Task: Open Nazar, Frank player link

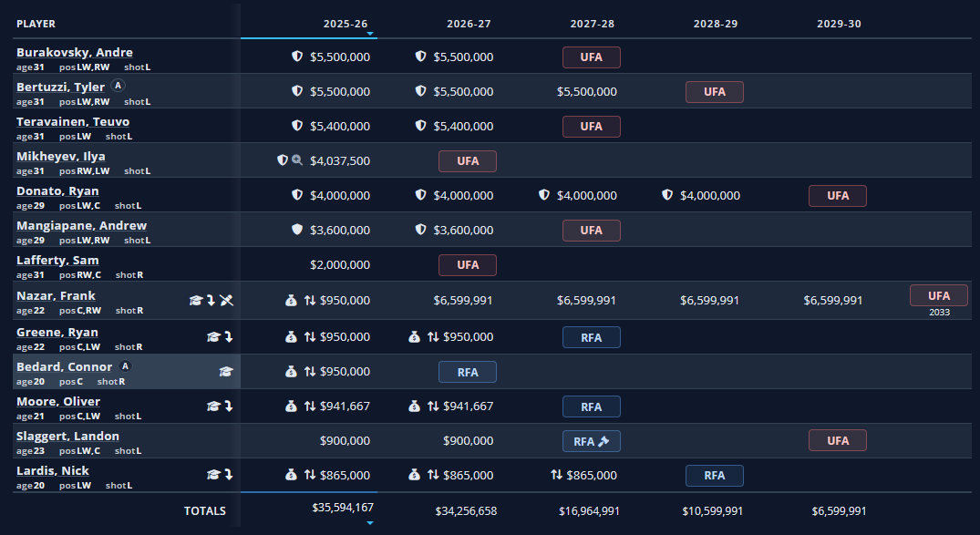Action: [x=56, y=295]
